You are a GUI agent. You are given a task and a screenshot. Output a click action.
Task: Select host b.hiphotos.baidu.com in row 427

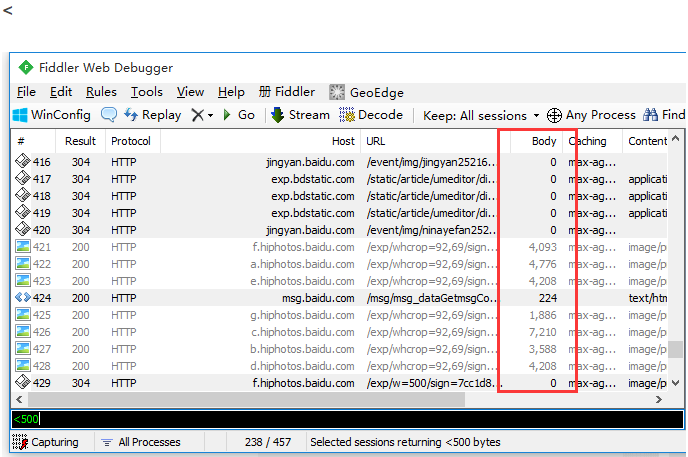tap(302, 349)
